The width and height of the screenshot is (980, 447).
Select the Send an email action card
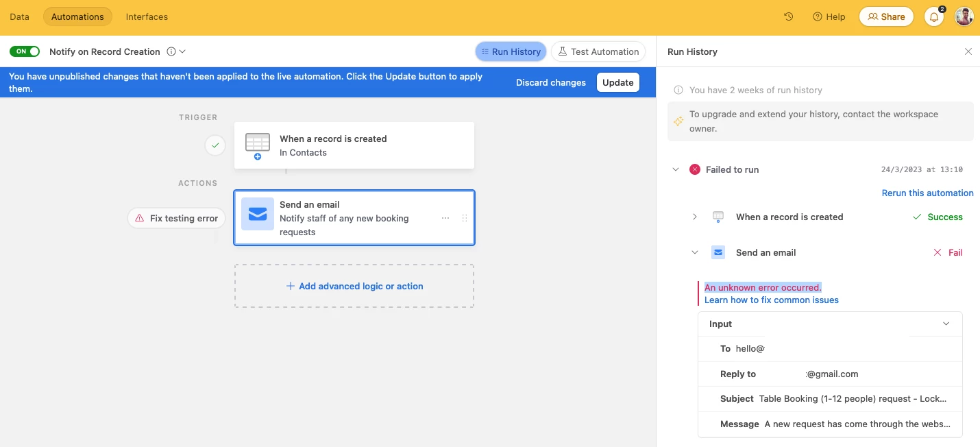[354, 217]
